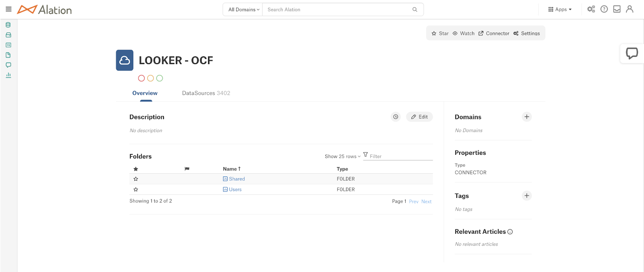Open the file systems sidebar icon
This screenshot has width=644, height=272.
click(x=8, y=35)
